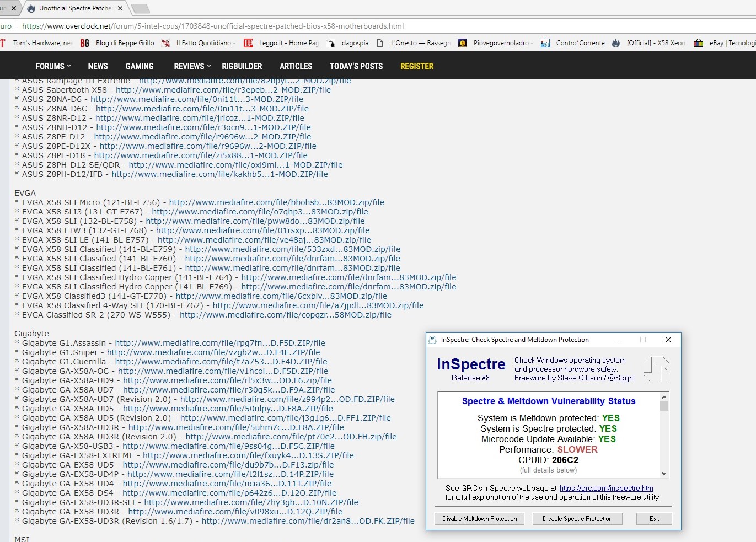The width and height of the screenshot is (756, 542).
Task: Open EVGA X58 FTW3 download link
Action: pos(263,230)
